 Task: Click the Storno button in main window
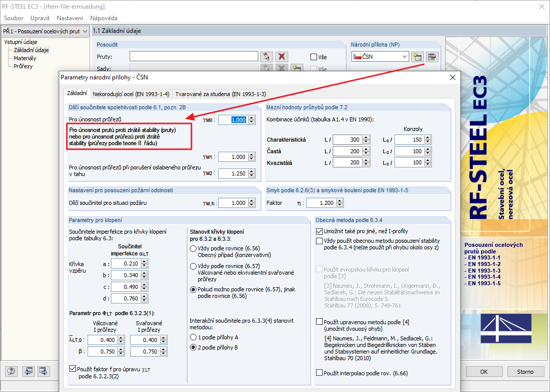(525, 372)
